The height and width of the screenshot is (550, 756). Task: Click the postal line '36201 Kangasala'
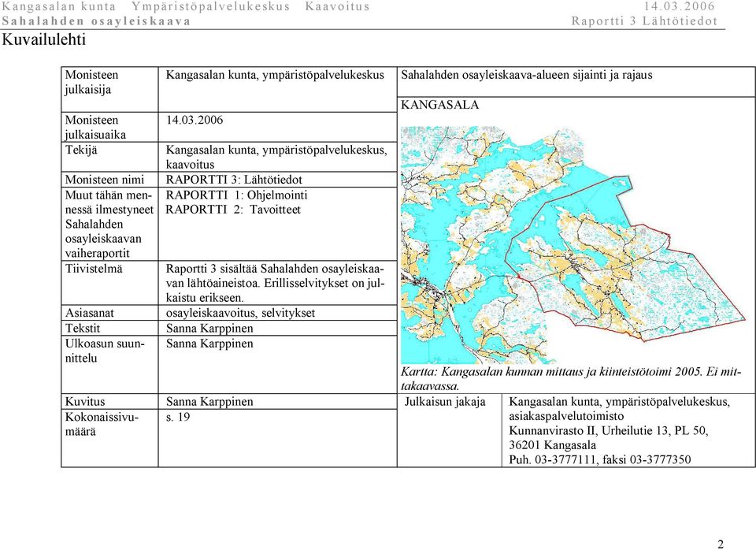(553, 445)
